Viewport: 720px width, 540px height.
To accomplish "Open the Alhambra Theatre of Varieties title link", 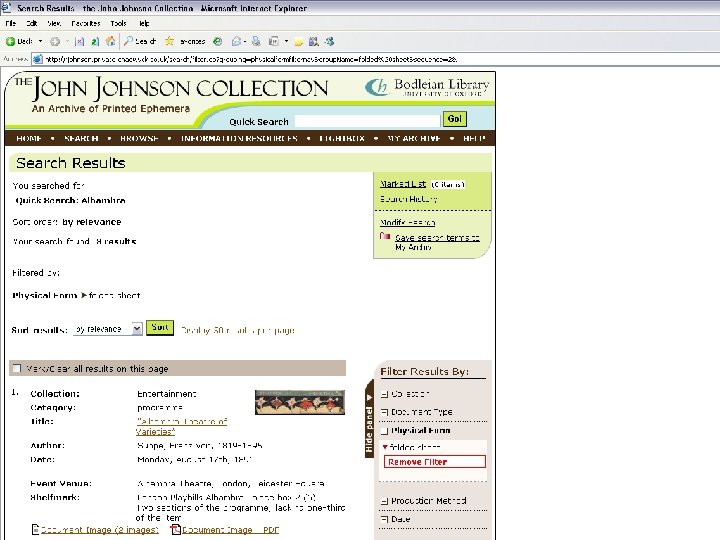I will click(x=181, y=426).
